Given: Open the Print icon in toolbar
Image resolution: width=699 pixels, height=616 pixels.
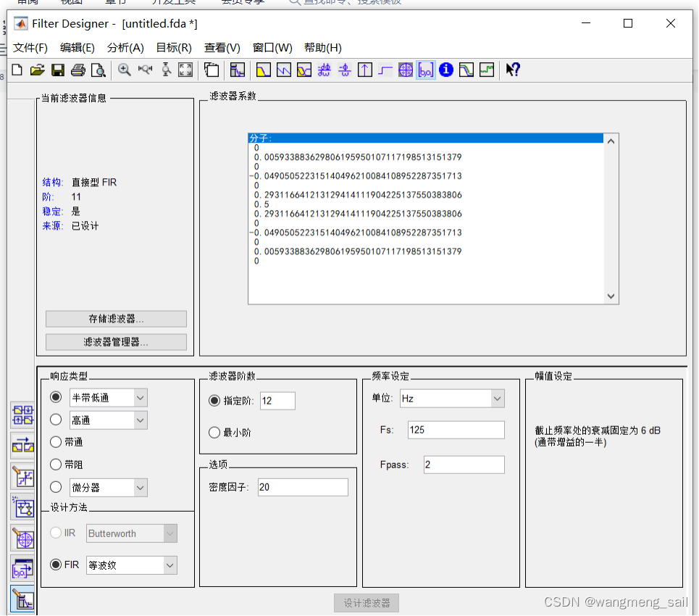Looking at the screenshot, I should pyautogui.click(x=78, y=70).
